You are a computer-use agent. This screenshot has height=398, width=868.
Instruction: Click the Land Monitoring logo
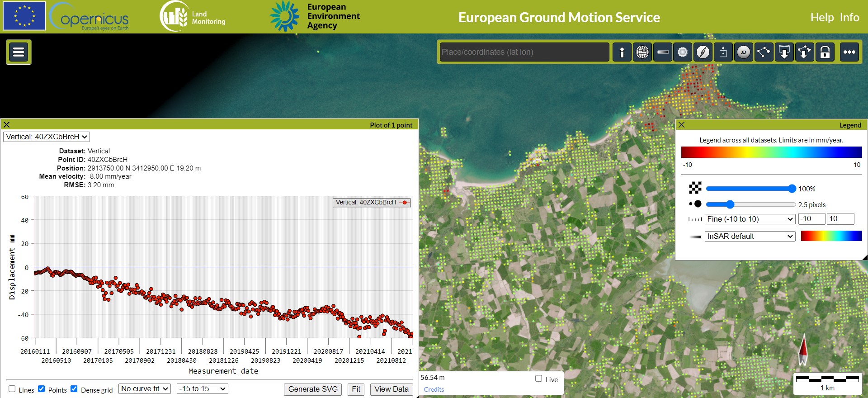click(x=193, y=17)
